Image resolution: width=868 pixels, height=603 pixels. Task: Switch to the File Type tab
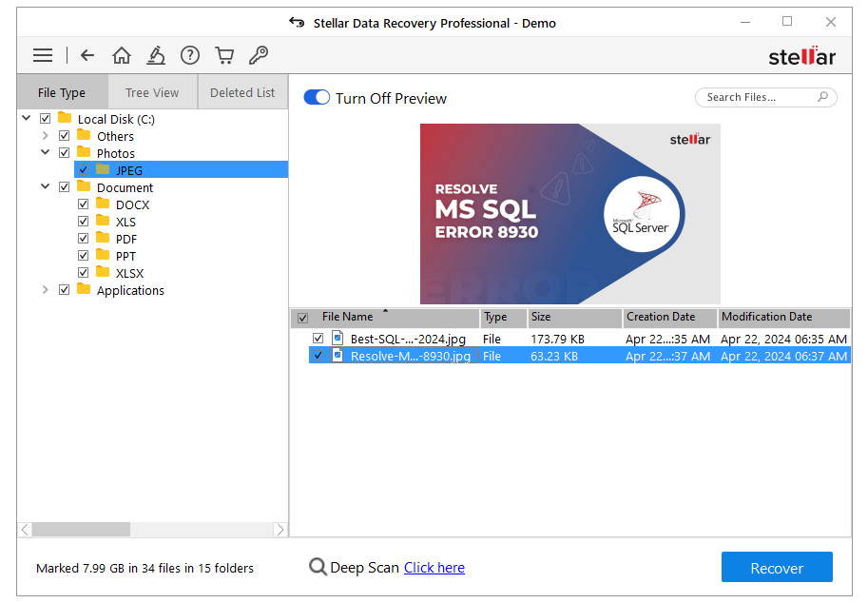pos(62,92)
